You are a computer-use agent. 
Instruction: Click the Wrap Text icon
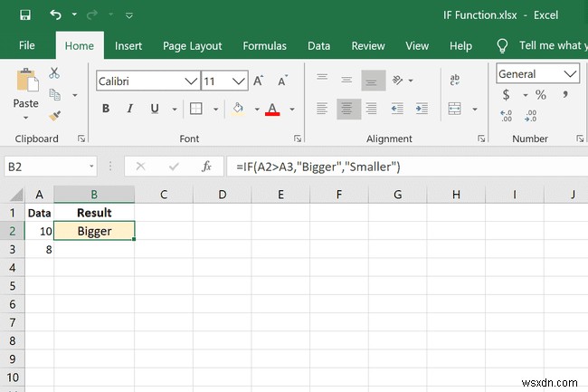(454, 80)
